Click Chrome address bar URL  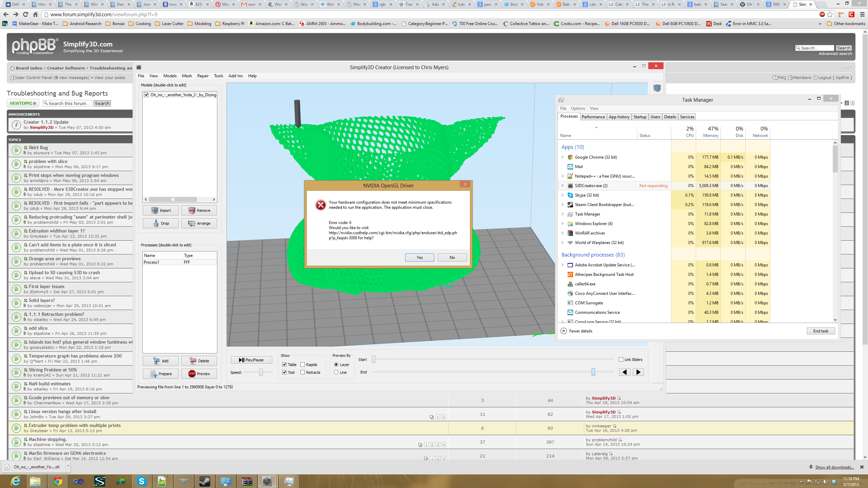click(x=104, y=15)
